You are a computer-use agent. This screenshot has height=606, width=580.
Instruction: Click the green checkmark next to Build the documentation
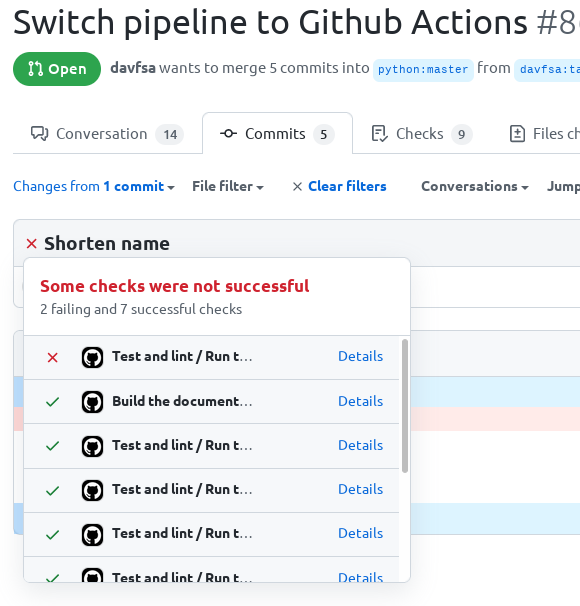click(53, 402)
